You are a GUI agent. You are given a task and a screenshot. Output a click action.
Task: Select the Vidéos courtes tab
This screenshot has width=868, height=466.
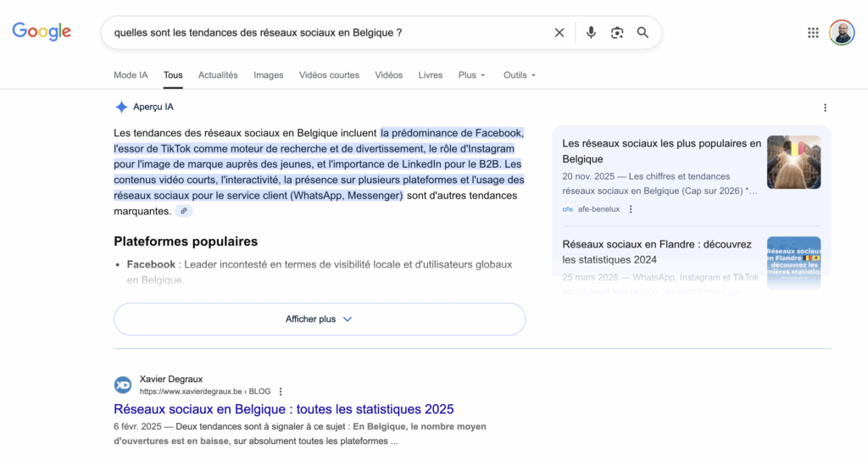[329, 75]
